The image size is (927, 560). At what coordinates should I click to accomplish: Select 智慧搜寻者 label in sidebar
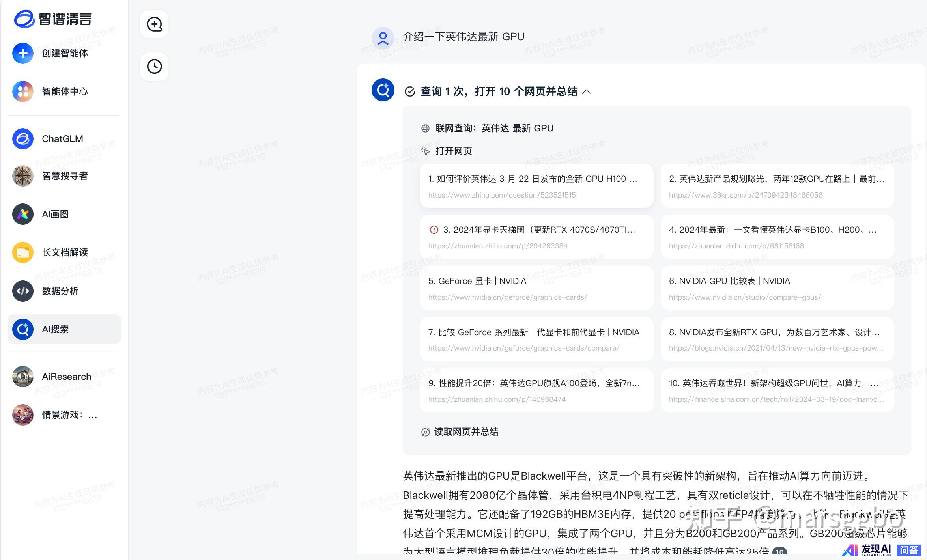click(65, 176)
